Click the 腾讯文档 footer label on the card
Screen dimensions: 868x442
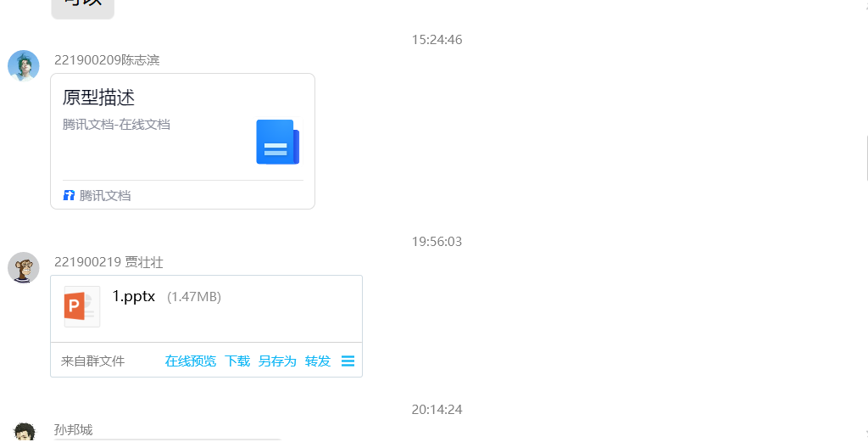coord(105,195)
